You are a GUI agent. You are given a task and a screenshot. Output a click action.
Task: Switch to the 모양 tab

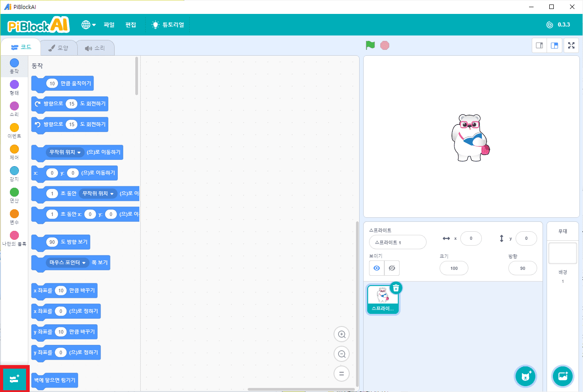(x=58, y=48)
